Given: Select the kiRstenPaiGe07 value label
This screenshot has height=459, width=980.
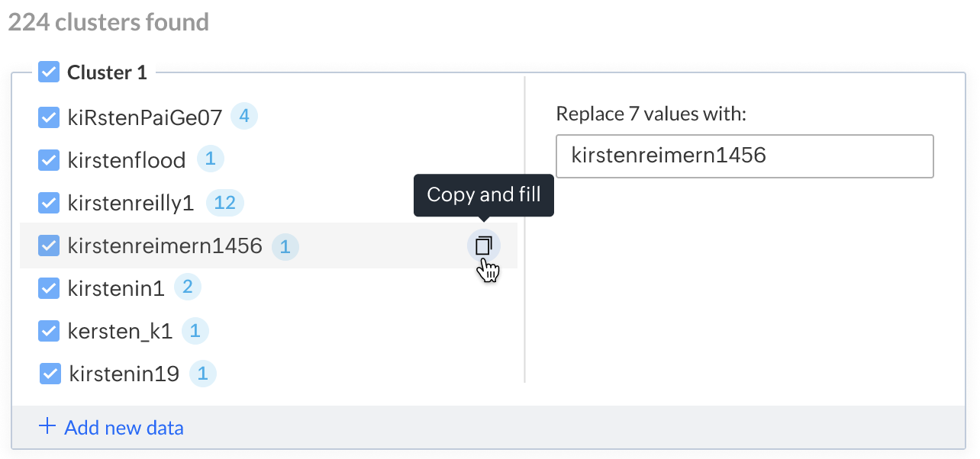Looking at the screenshot, I should (x=145, y=117).
